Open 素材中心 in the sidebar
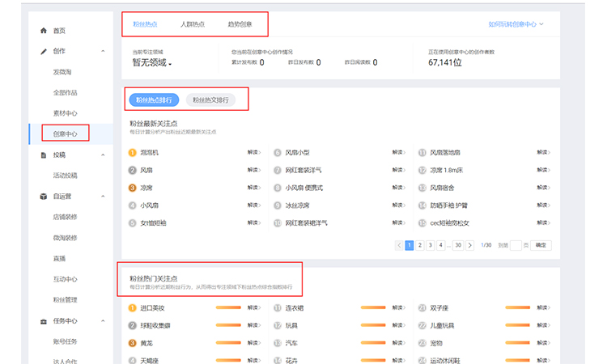The width and height of the screenshot is (607, 364). [x=65, y=113]
